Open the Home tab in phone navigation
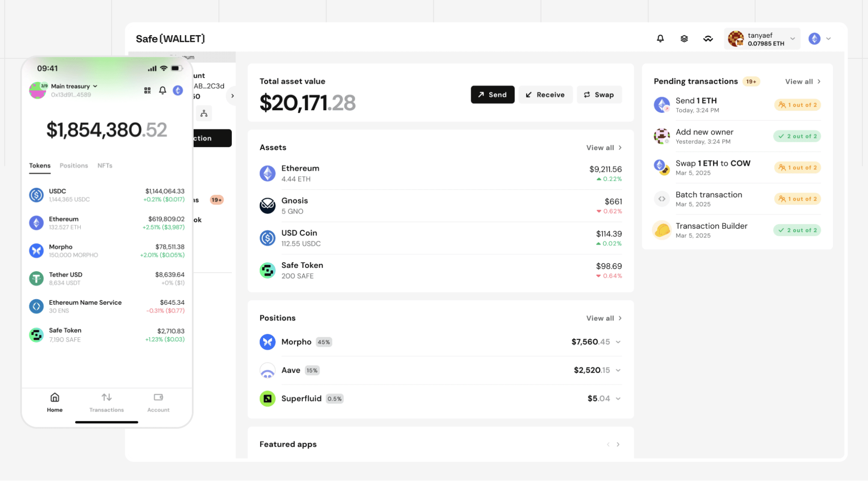 55,402
